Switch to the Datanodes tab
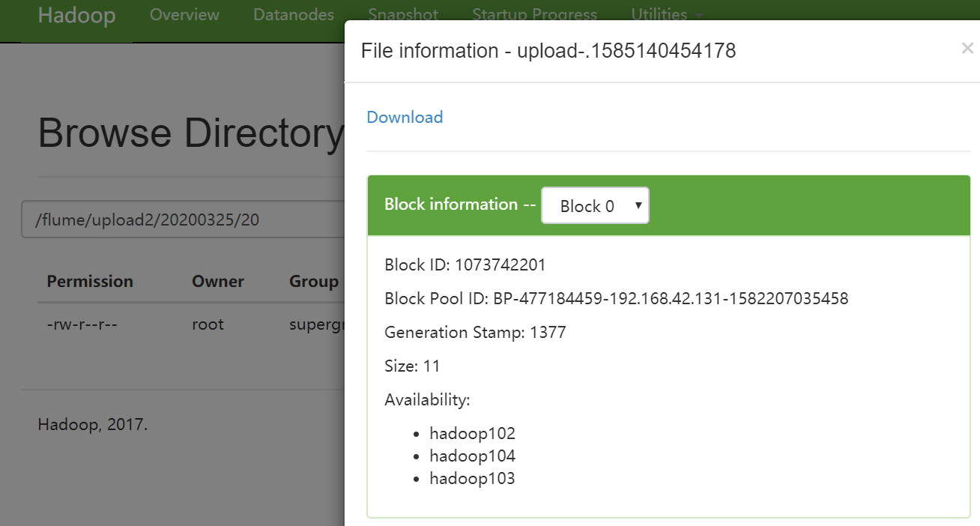This screenshot has height=526, width=980. coord(294,14)
